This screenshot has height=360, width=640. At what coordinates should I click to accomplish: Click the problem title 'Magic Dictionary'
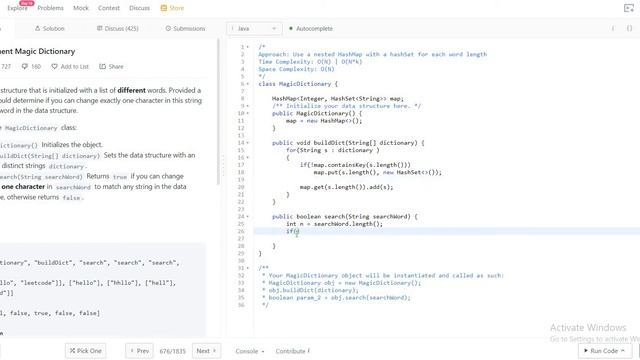tap(38, 51)
